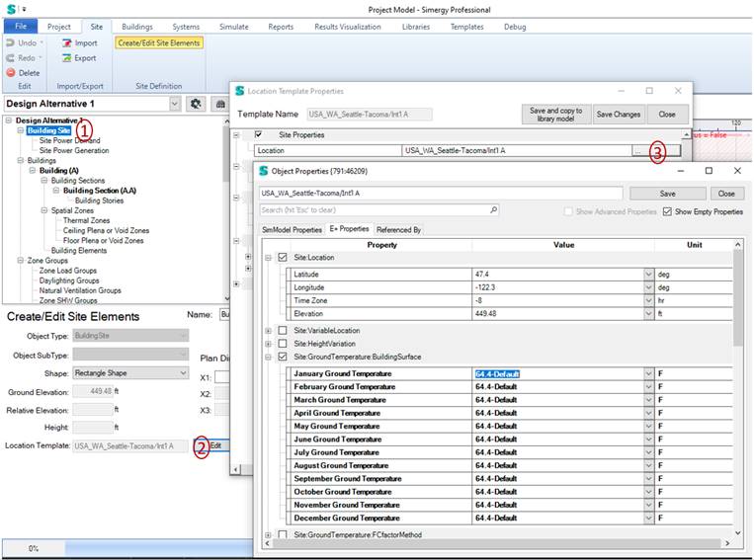The image size is (754, 560).
Task: Click Close in Object Properties window
Action: (x=726, y=194)
